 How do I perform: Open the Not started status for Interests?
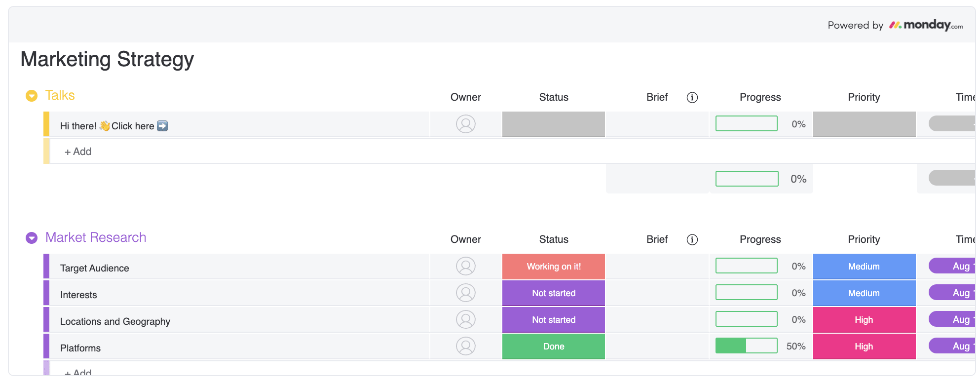pyautogui.click(x=553, y=293)
